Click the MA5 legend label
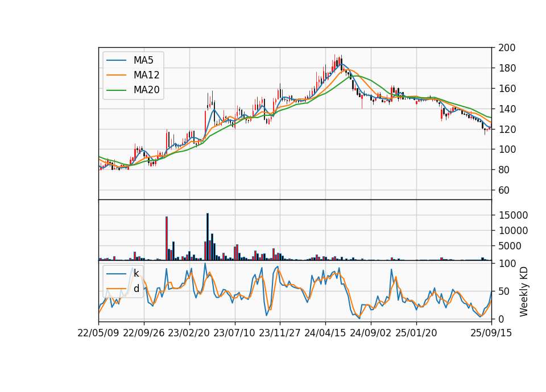The image size is (546, 392). pyautogui.click(x=143, y=60)
